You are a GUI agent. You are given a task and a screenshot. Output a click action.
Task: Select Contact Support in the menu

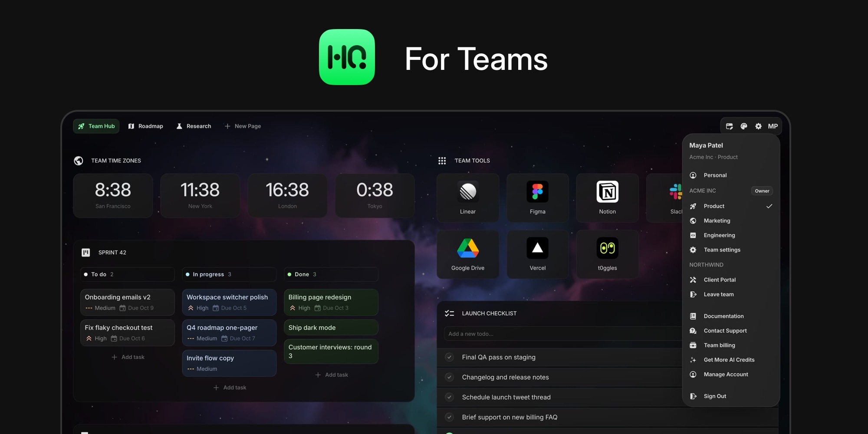tap(731, 331)
